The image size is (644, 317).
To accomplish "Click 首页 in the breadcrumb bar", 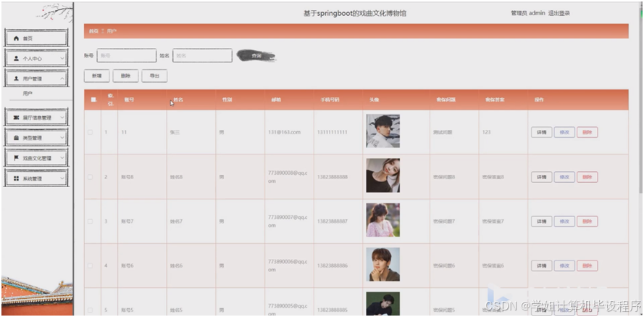I will 93,31.
